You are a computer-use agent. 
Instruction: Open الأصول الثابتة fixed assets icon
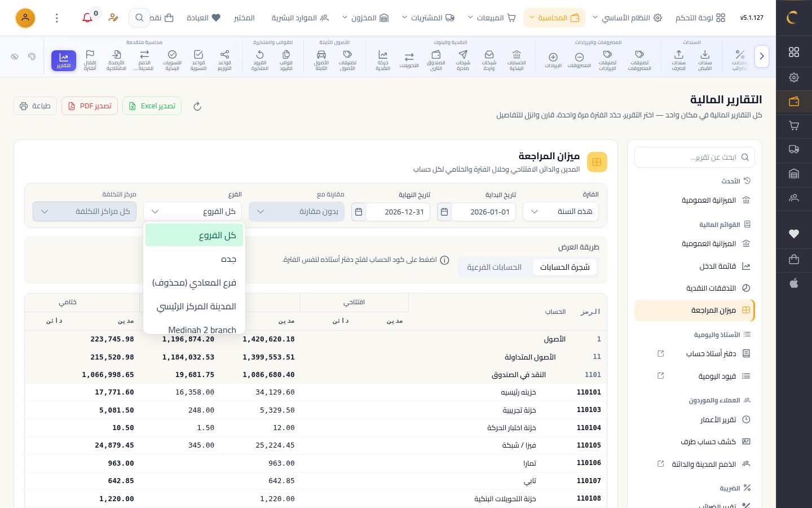[x=321, y=60]
